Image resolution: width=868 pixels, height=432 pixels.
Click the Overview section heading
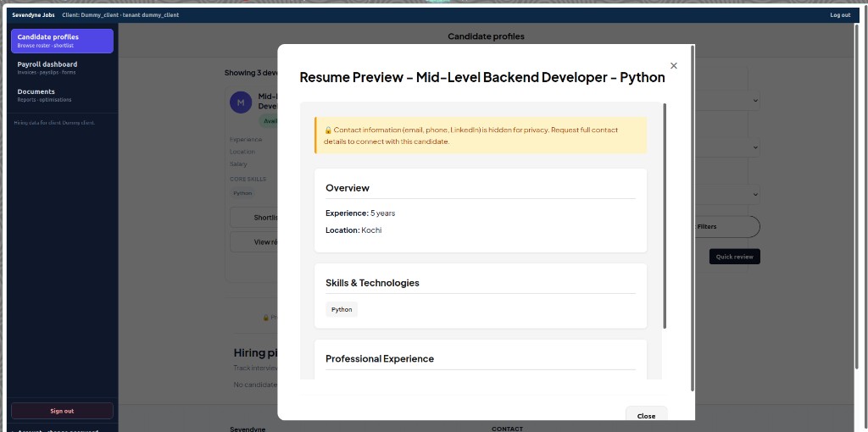[347, 188]
